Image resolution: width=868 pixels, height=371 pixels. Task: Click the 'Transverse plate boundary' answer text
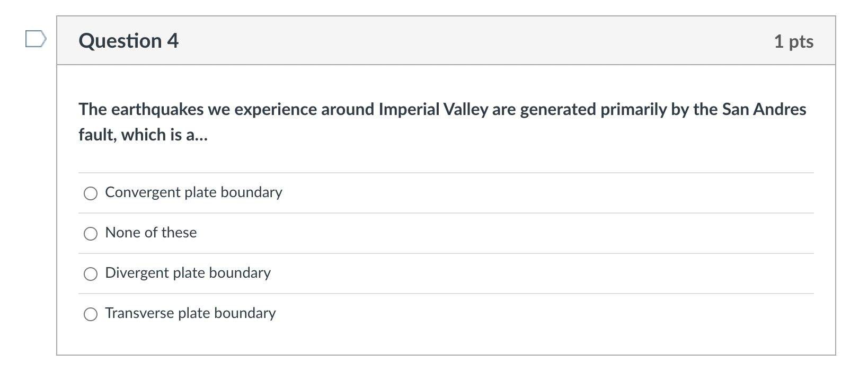190,313
